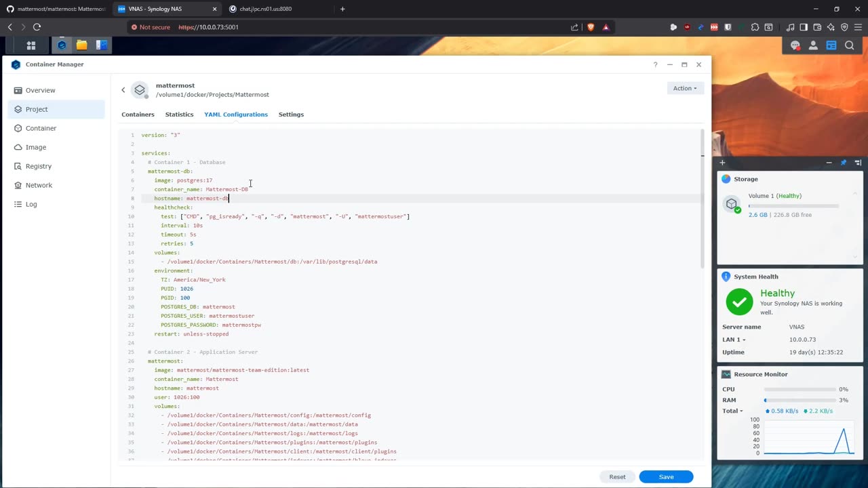
Task: Click the Reset button
Action: tap(617, 476)
